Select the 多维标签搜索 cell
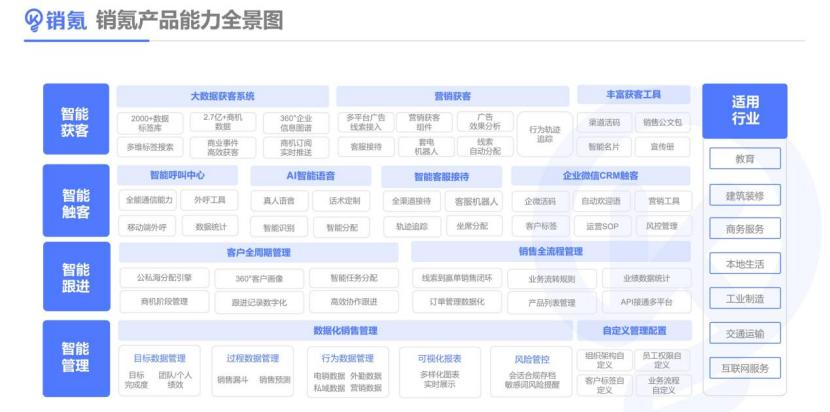This screenshot has width=830, height=412. click(x=150, y=147)
